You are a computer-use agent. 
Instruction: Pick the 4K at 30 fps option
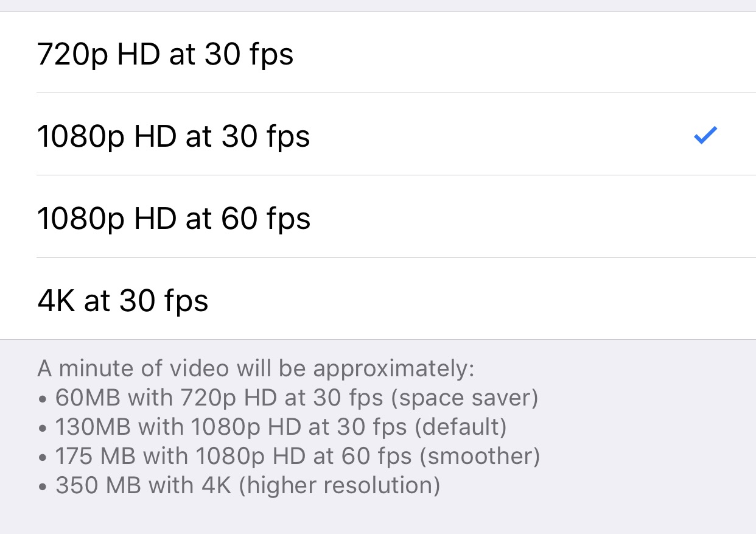tap(123, 301)
